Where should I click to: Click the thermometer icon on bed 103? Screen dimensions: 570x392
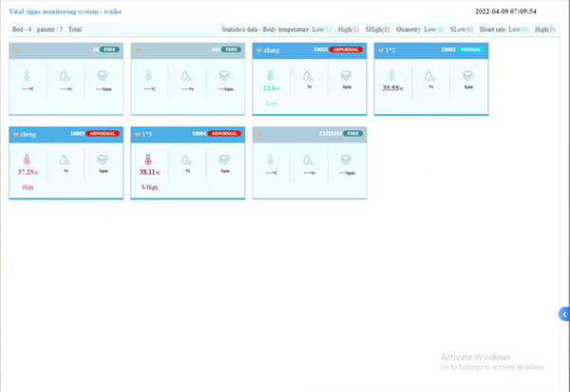pos(149,76)
